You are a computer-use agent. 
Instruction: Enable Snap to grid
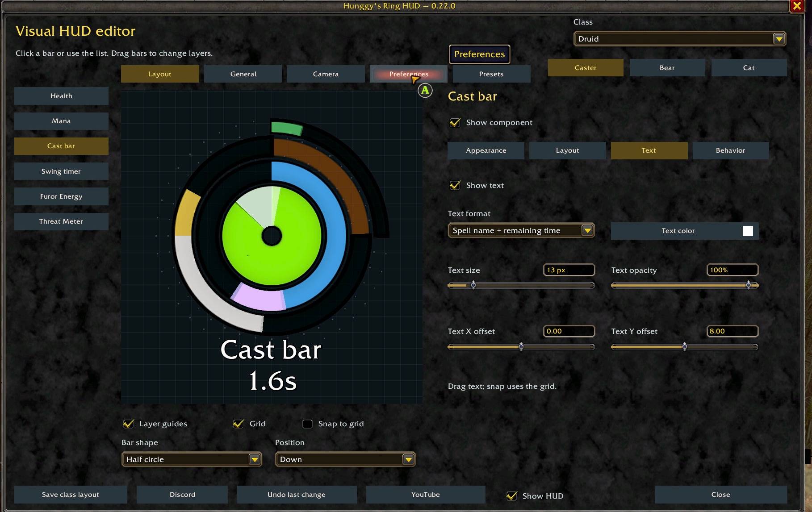(307, 424)
